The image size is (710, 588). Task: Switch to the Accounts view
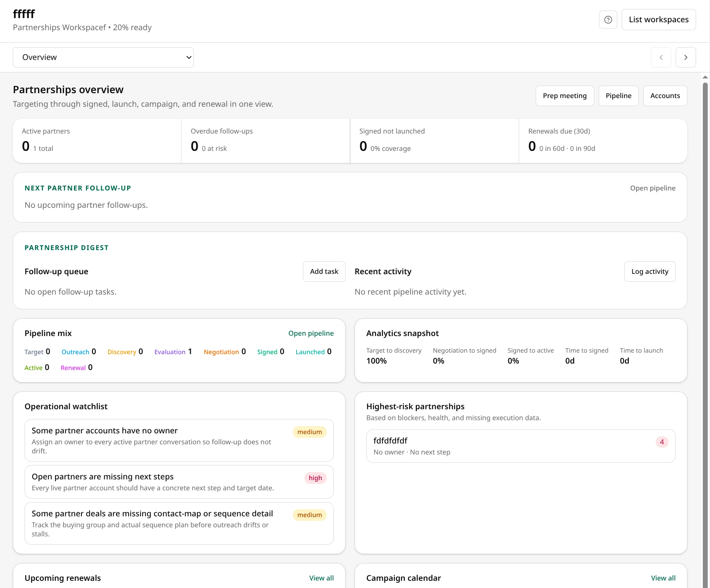(x=665, y=95)
